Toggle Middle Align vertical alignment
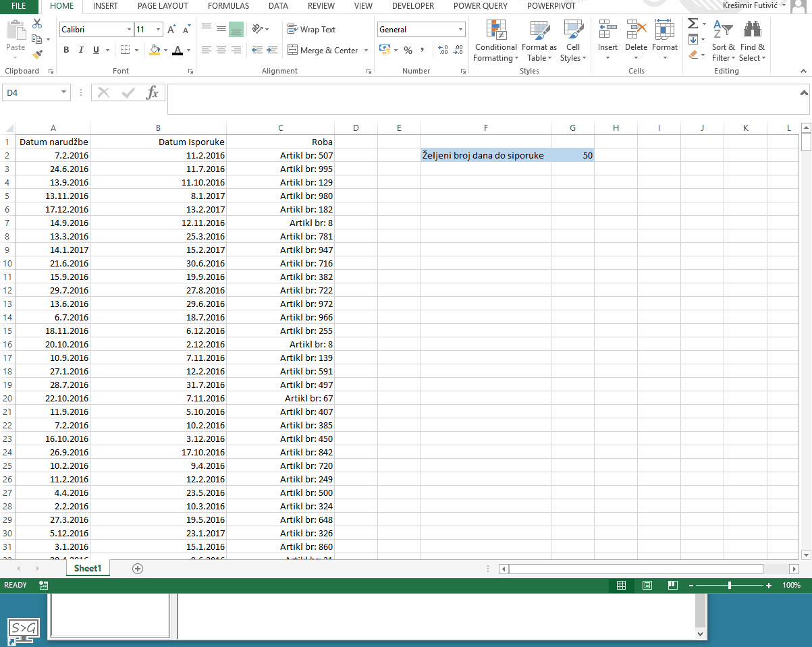The height and width of the screenshot is (647, 812). [x=221, y=29]
